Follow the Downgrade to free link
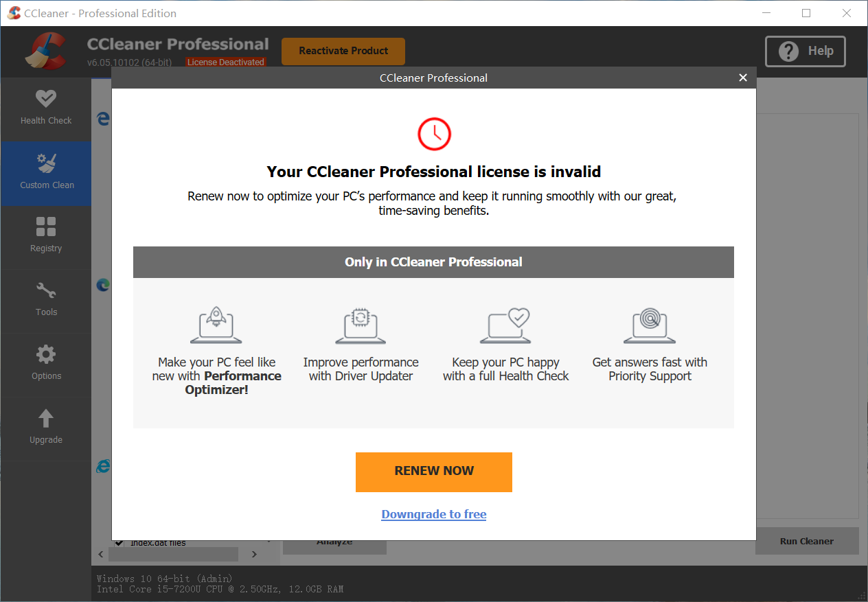This screenshot has width=868, height=602. tap(434, 514)
